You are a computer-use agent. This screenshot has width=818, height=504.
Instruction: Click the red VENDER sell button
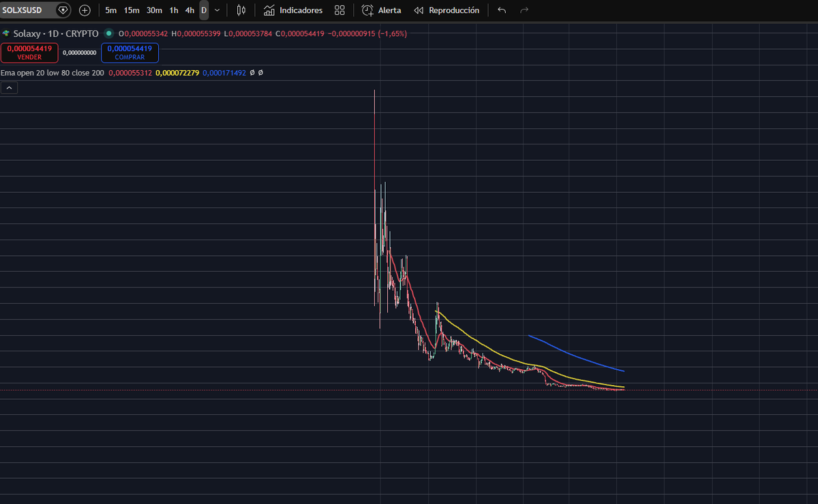tap(29, 52)
